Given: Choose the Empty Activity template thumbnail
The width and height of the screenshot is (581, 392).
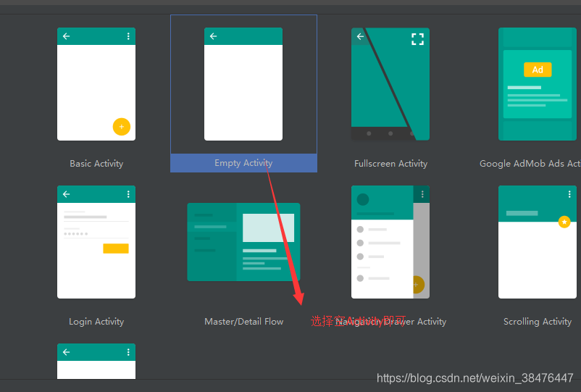Looking at the screenshot, I should tap(243, 84).
